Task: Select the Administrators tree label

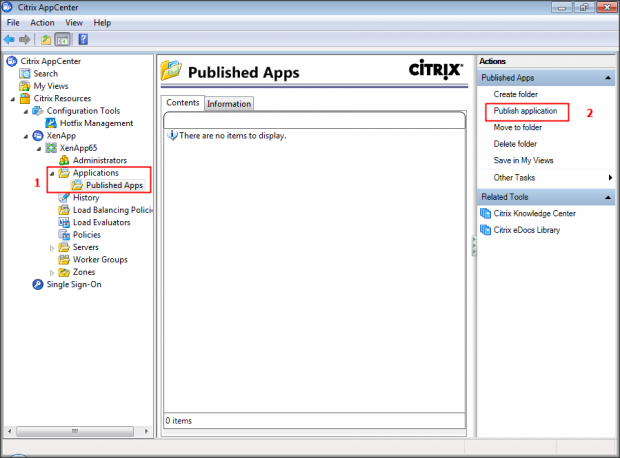Action: point(100,161)
